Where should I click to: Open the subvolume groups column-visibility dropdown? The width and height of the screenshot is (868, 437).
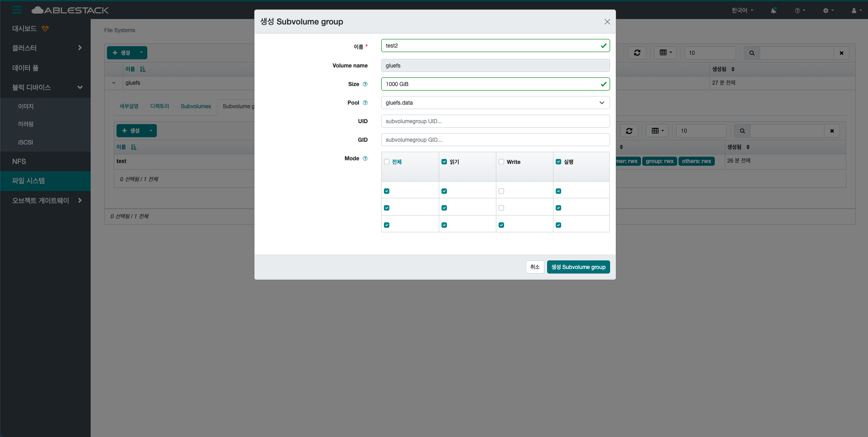click(657, 131)
